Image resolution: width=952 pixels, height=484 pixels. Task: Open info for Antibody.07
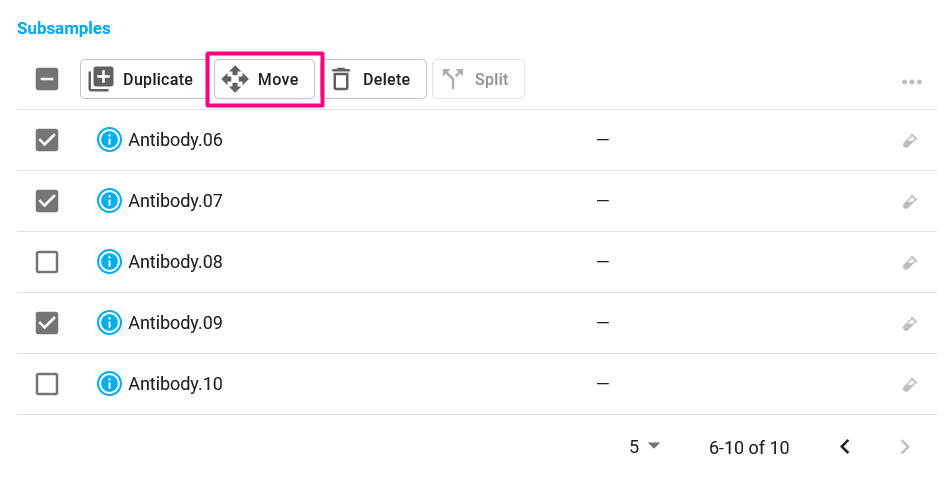point(109,200)
